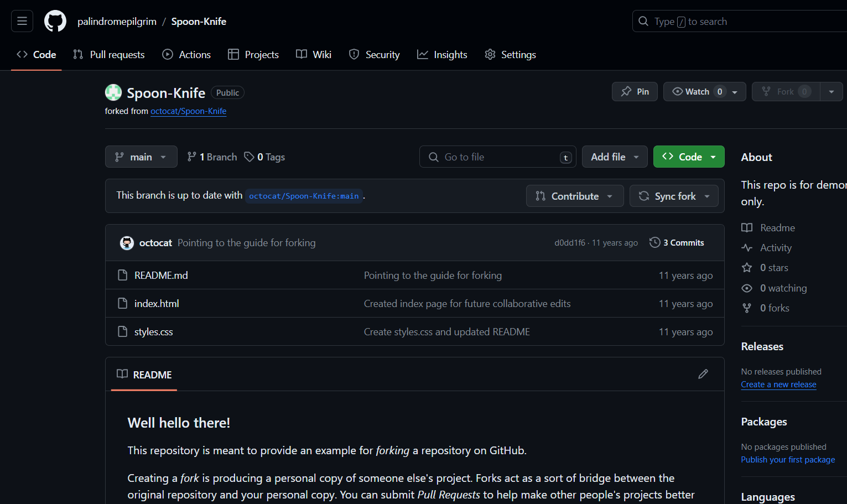
Task: View the 0 Tags list
Action: [x=265, y=157]
